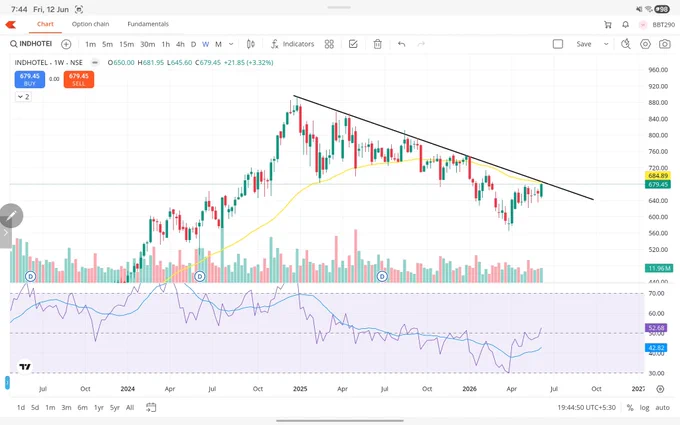The width and height of the screenshot is (680, 425).
Task: Undo the last chart action
Action: point(402,44)
